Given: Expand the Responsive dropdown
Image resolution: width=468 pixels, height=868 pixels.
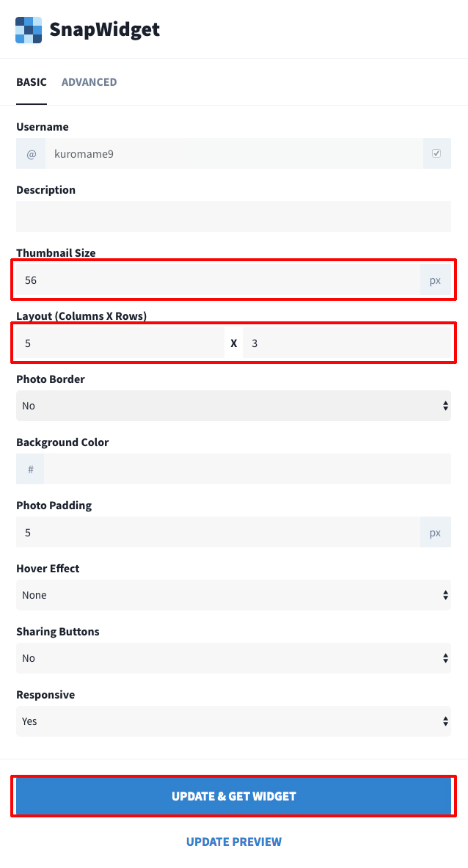Looking at the screenshot, I should coord(233,721).
